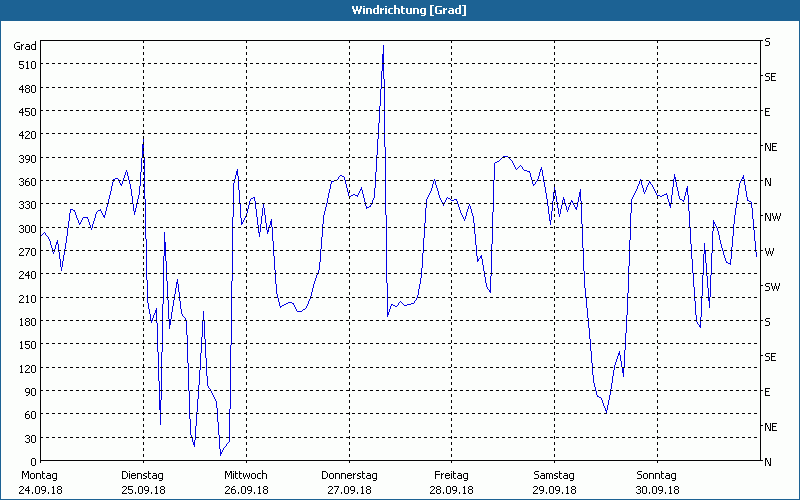Image resolution: width=800 pixels, height=500 pixels.
Task: Select the 330 value on the left axis
Action: pos(28,205)
